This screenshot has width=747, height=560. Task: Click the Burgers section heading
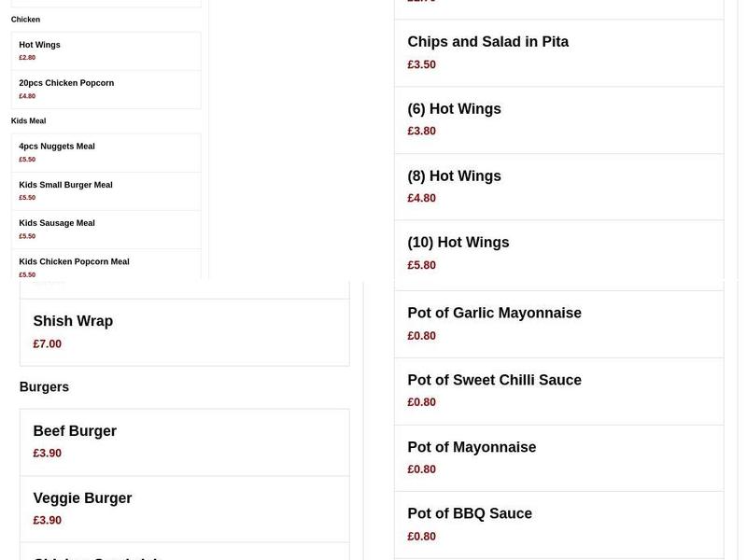pos(44,386)
